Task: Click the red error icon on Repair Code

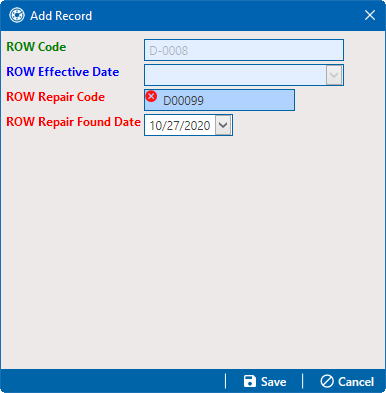Action: pos(151,96)
